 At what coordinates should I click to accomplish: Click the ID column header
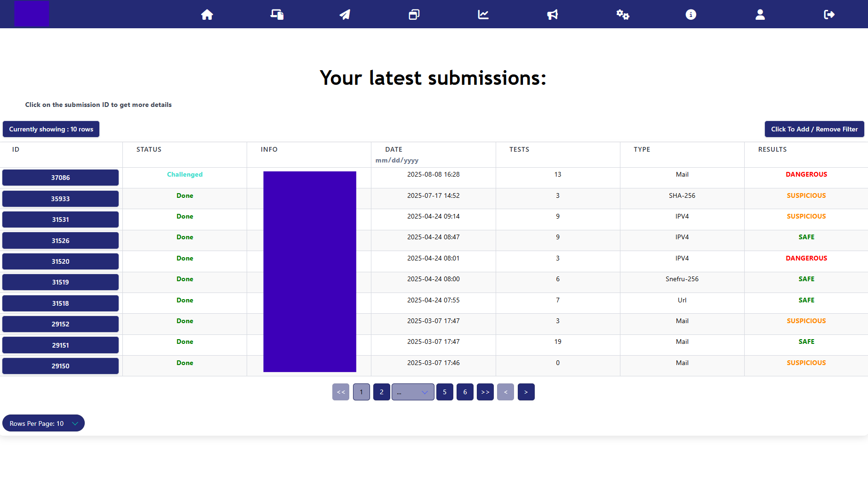(x=16, y=149)
